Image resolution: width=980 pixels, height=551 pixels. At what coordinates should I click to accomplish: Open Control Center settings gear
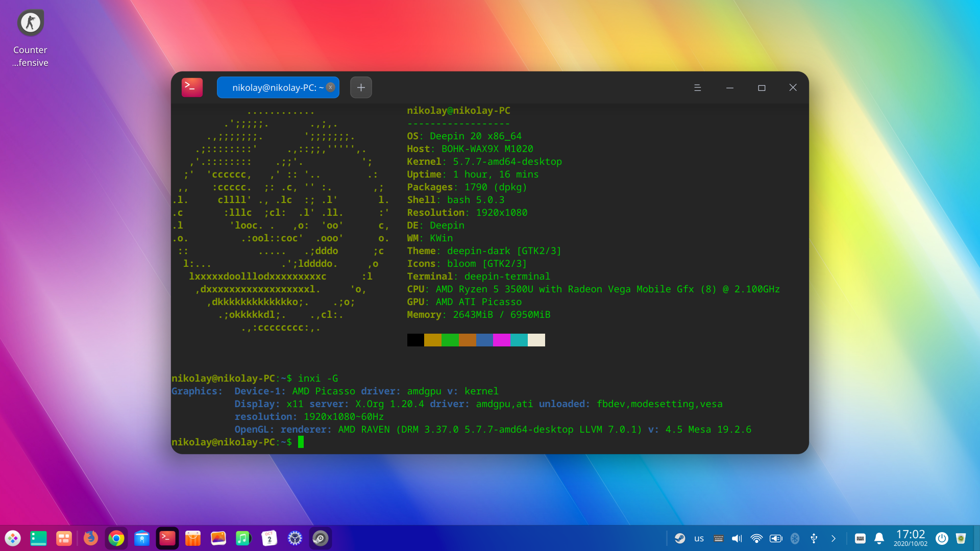(x=295, y=538)
